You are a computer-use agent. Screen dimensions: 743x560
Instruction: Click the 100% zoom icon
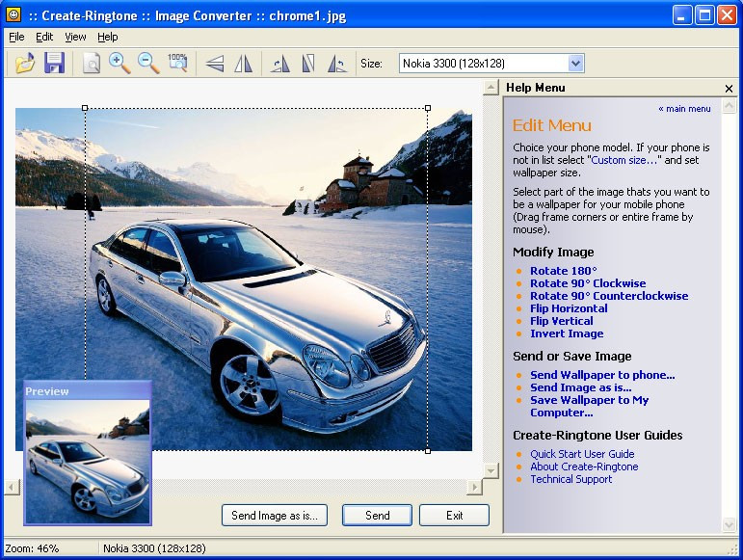[x=177, y=64]
